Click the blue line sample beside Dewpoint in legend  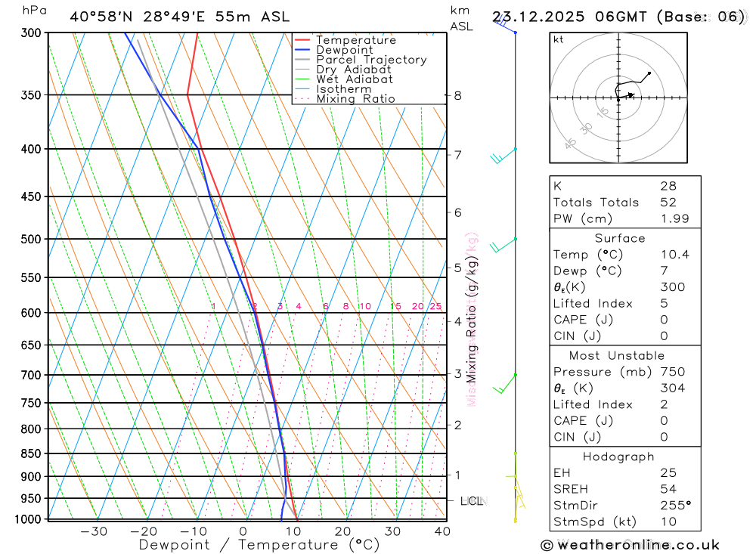point(302,50)
